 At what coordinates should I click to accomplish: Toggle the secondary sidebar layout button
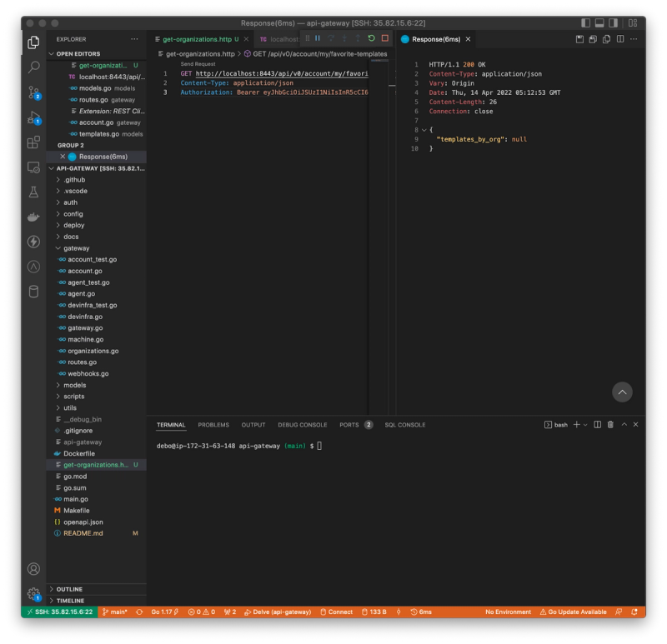point(614,23)
